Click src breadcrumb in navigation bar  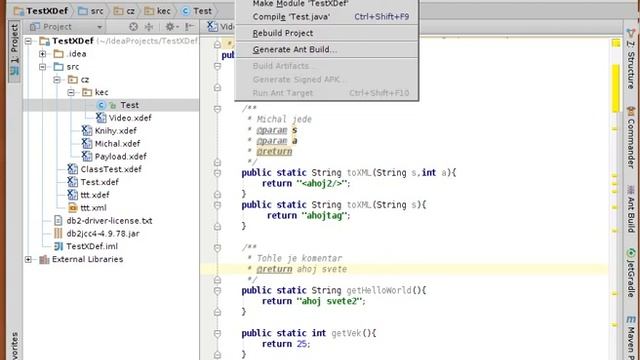(91, 11)
